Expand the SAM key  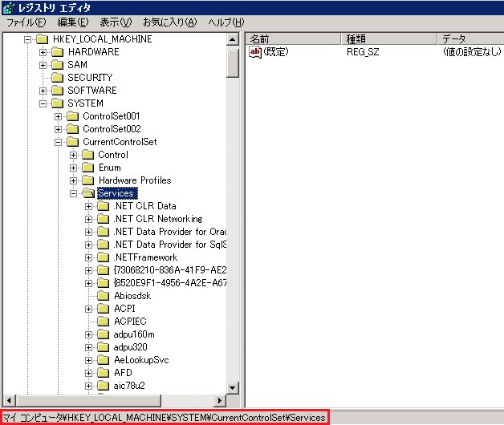(43, 65)
